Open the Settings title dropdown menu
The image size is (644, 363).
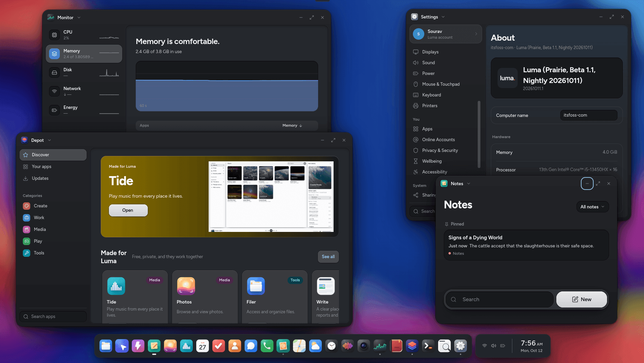tap(443, 17)
